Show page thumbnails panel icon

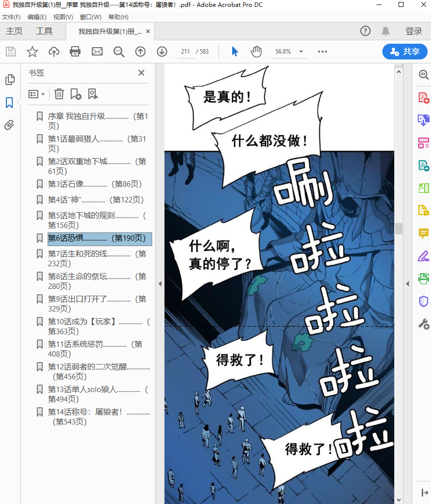(x=10, y=80)
